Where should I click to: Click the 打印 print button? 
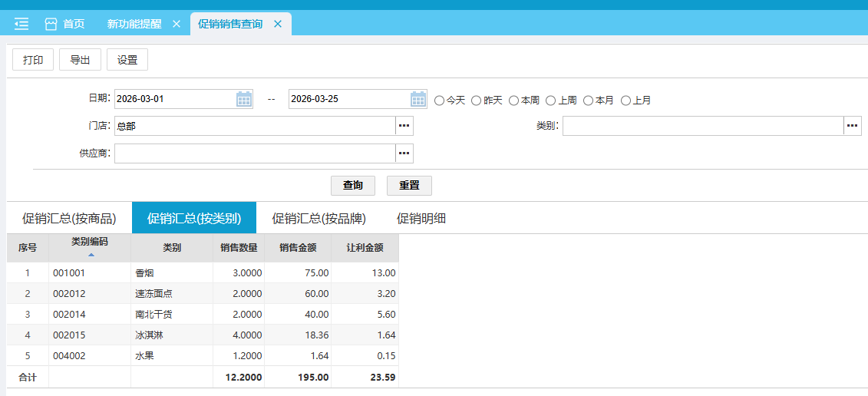33,60
